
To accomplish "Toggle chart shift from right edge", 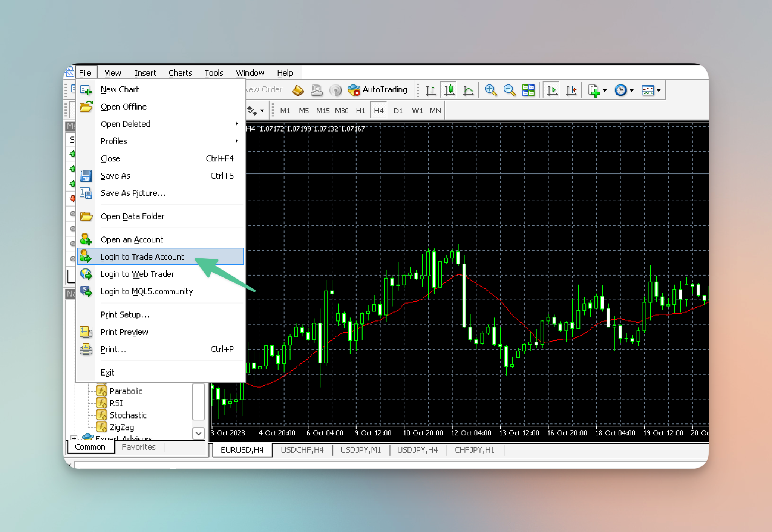I will [x=571, y=90].
